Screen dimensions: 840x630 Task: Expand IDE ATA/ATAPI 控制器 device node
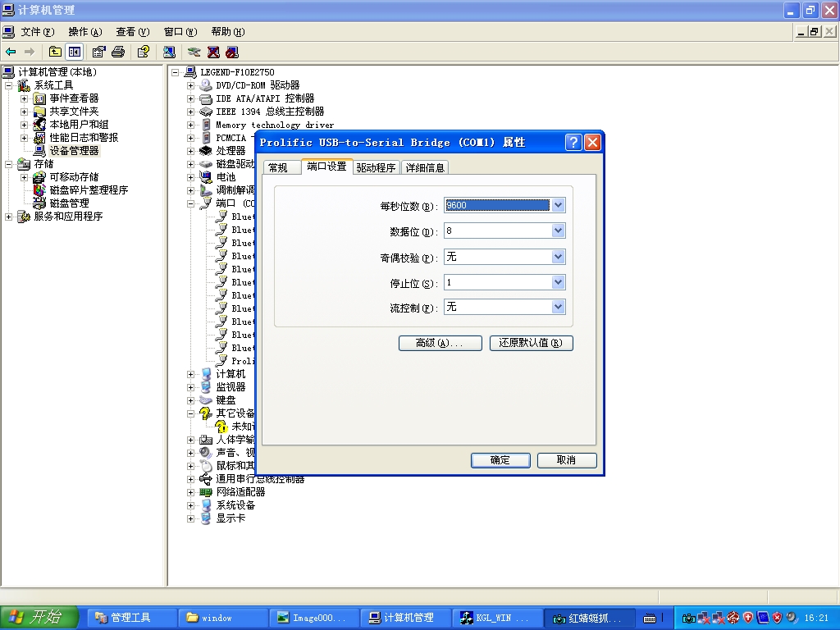190,98
